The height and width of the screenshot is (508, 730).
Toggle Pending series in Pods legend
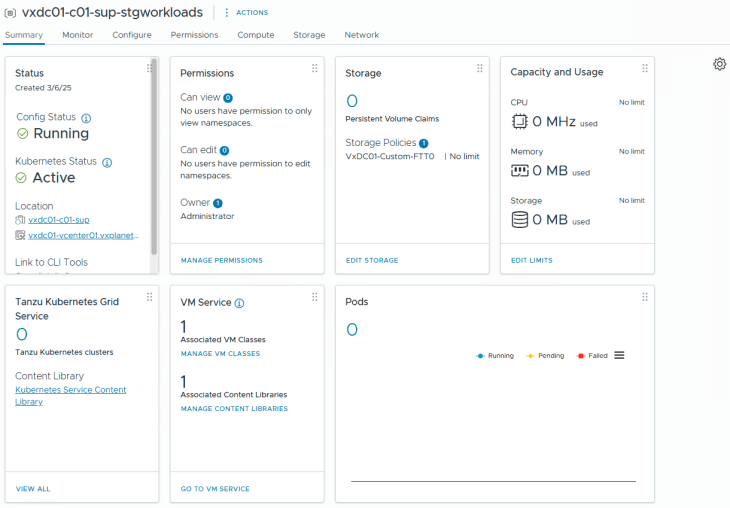tap(545, 356)
